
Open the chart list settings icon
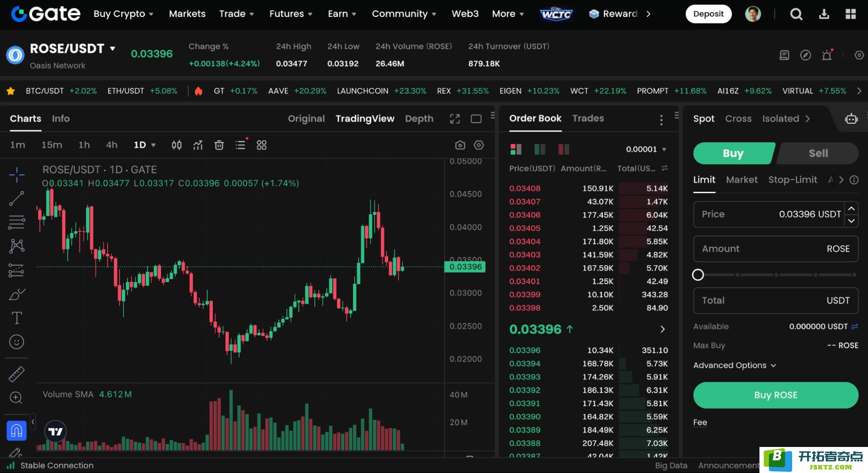tap(241, 145)
